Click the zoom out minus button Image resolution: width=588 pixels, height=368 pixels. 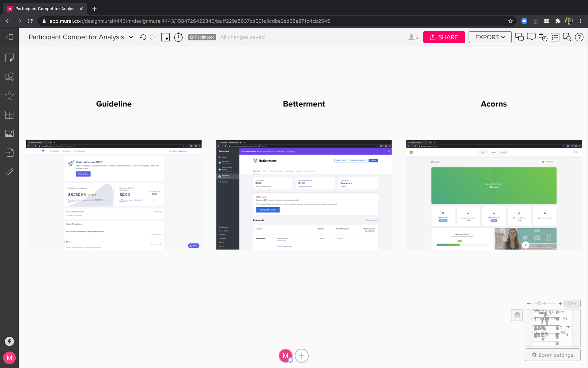point(529,303)
